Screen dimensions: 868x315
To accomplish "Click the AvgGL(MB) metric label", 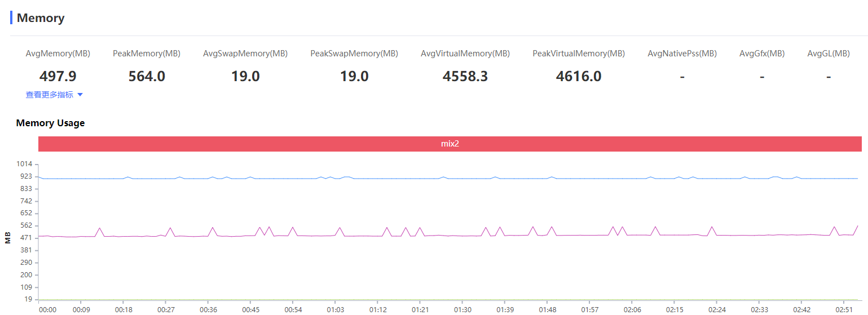I will pos(829,54).
